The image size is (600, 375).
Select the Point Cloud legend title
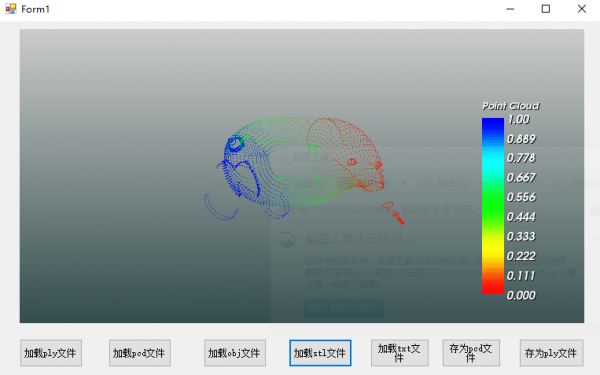(x=510, y=106)
